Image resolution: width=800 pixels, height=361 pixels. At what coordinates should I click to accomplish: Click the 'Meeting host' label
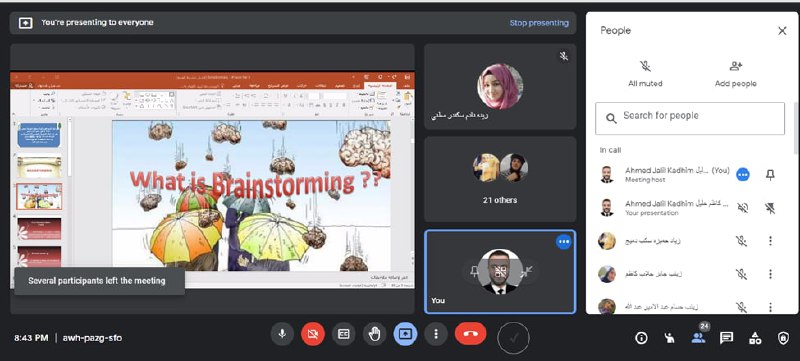click(645, 180)
